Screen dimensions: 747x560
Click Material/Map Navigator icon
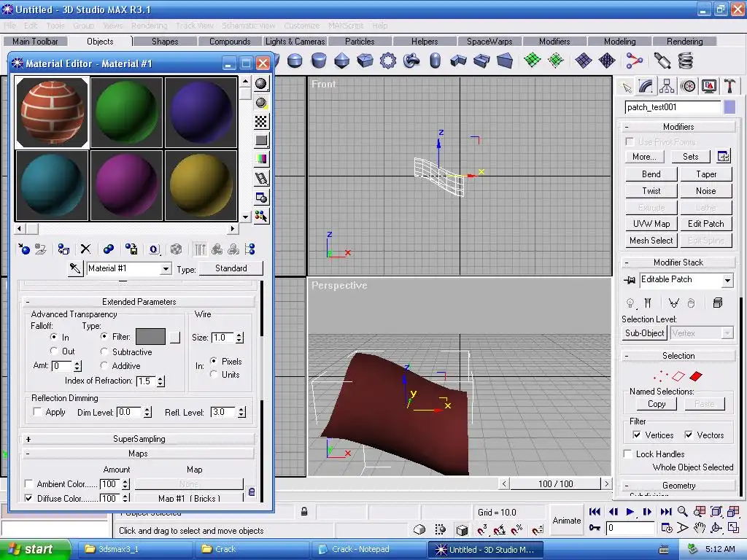[x=250, y=249]
